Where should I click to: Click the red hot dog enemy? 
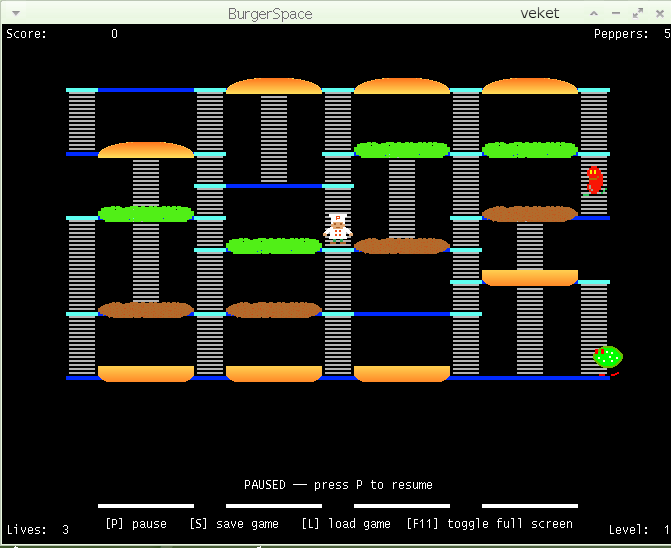[594, 181]
